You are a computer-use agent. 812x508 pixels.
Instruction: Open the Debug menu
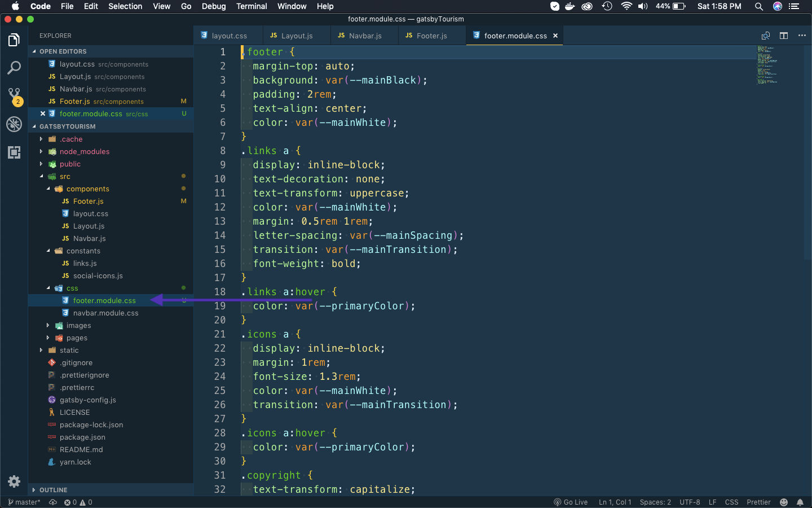click(214, 6)
